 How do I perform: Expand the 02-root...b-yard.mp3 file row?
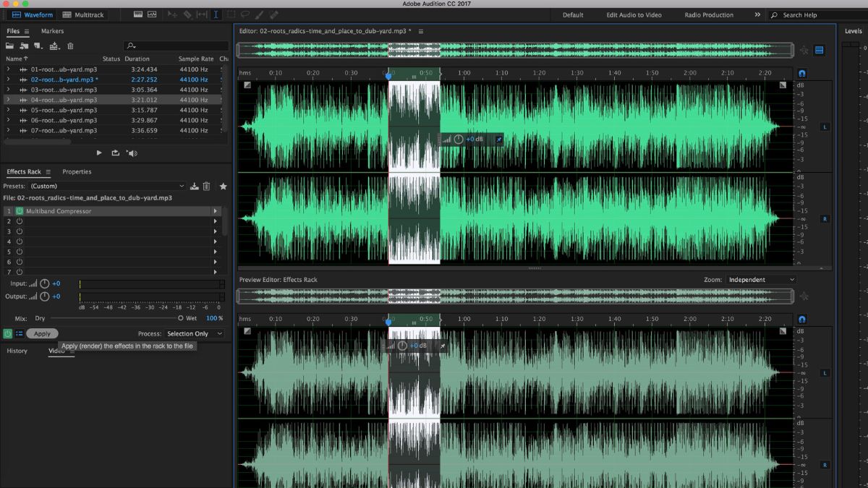coord(8,80)
